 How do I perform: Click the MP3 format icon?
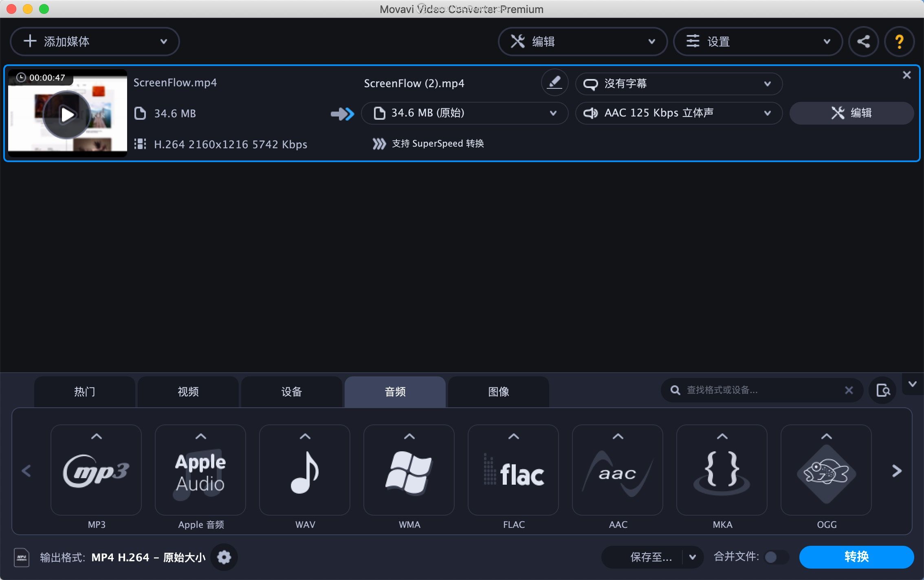point(96,470)
